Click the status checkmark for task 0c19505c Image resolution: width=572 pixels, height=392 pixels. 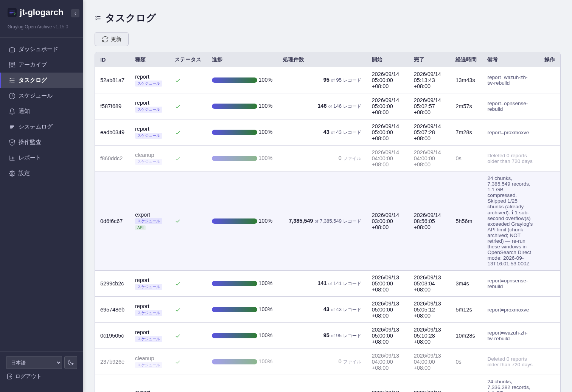tap(178, 336)
